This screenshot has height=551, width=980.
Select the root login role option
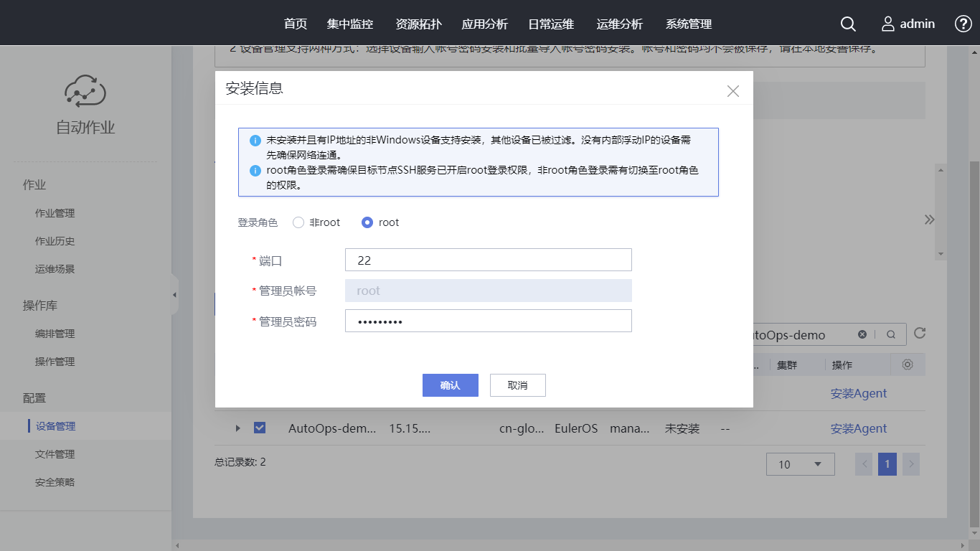click(367, 222)
